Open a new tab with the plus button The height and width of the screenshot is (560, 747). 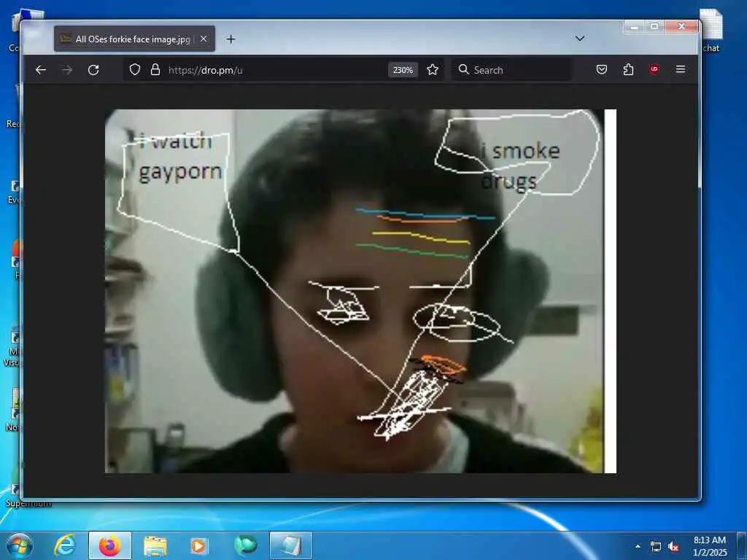tap(231, 39)
